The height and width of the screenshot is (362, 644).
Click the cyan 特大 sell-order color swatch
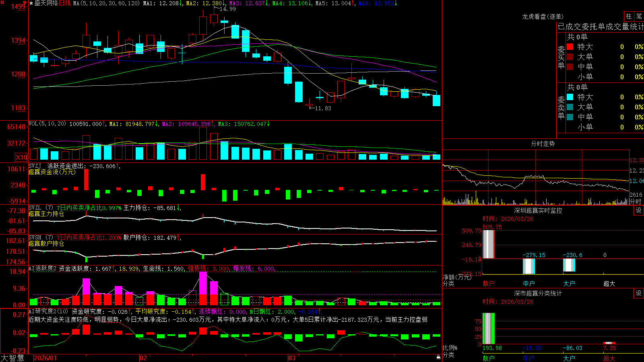570,97
